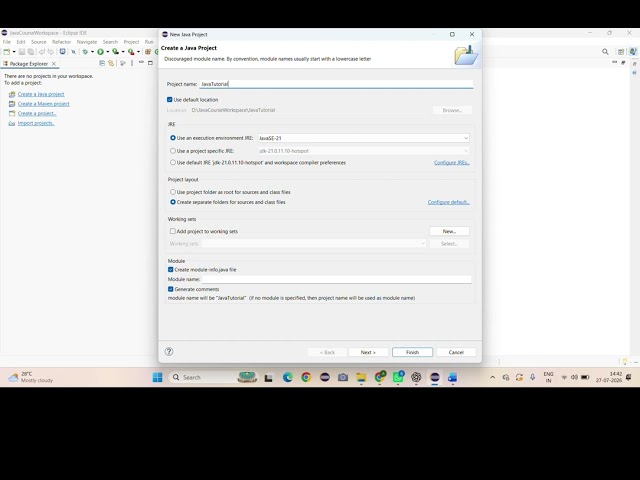Screen dimensions: 640x480
Task: Open the greyed-out jdk-21.0.11.10-hotspot project JRE dropdown
Action: (x=363, y=151)
